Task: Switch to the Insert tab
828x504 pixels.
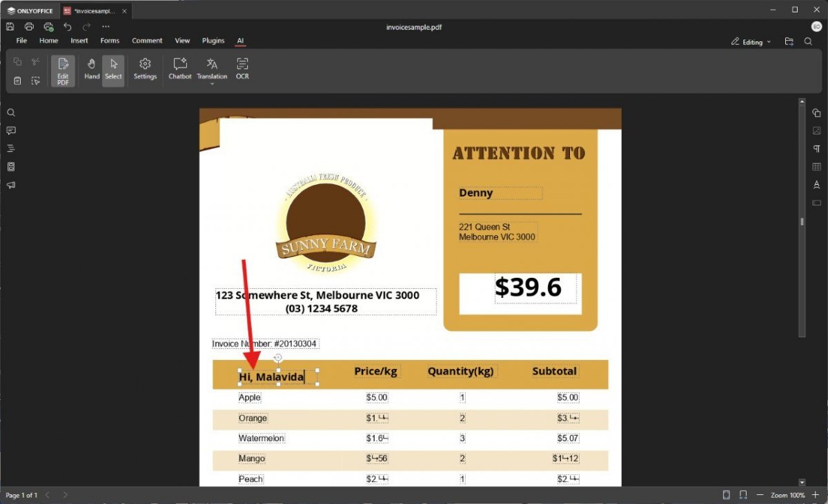Action: 79,41
